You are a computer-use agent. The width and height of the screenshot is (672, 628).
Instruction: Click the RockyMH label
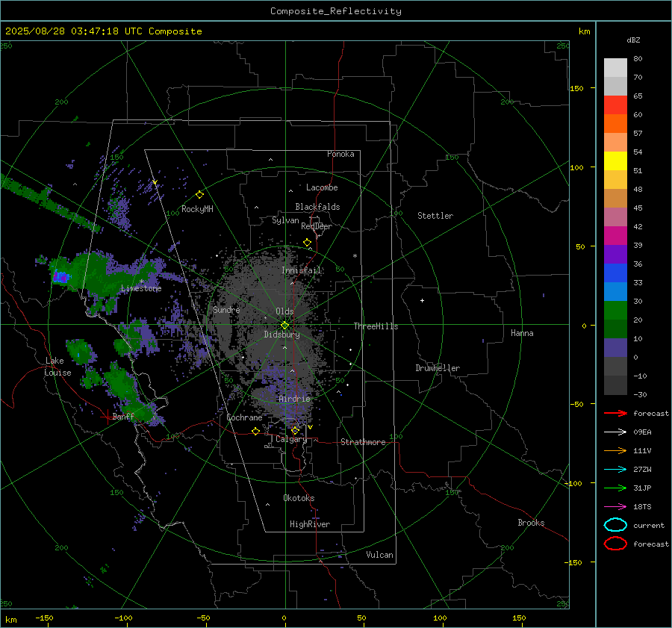click(x=197, y=209)
